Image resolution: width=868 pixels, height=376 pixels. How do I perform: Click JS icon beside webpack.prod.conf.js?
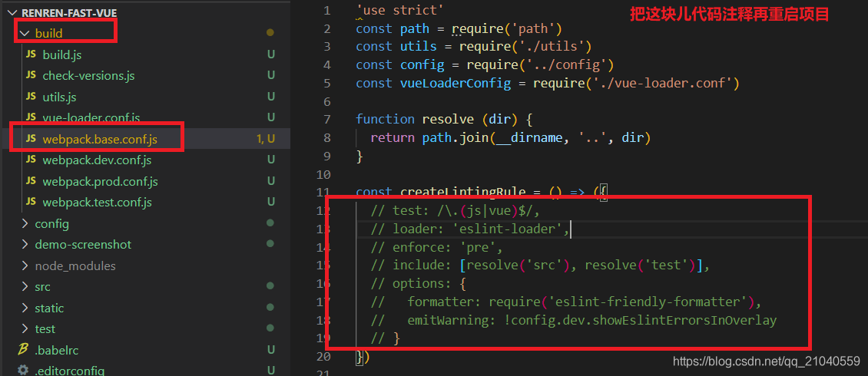31,181
